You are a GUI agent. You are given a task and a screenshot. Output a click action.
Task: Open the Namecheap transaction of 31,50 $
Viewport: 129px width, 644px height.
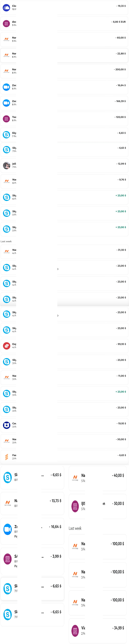[64, 251]
